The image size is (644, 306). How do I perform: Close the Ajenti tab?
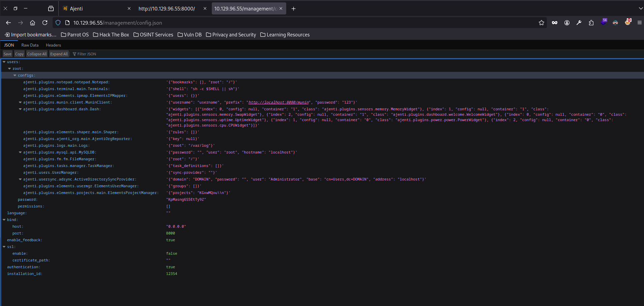point(129,8)
